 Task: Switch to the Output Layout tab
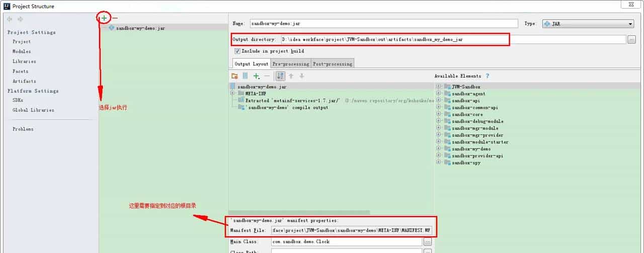[251, 64]
